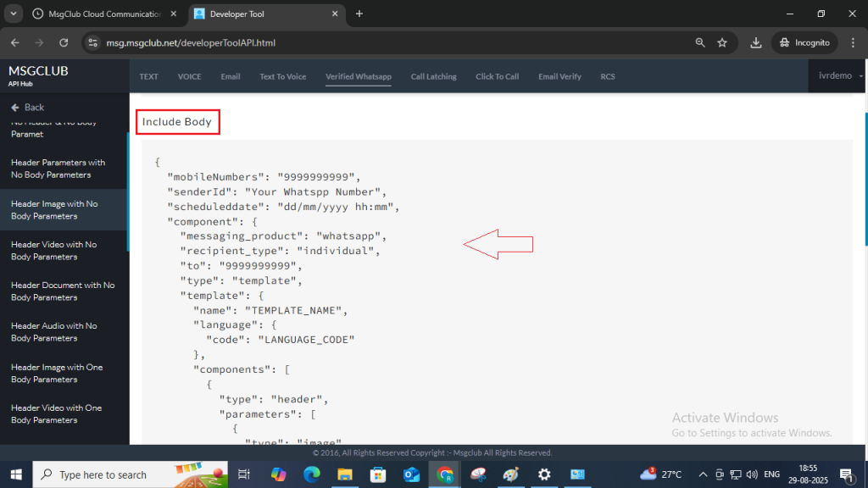The image size is (868, 488).
Task: Close the MsgClub Cloud Communication tab
Action: (174, 14)
